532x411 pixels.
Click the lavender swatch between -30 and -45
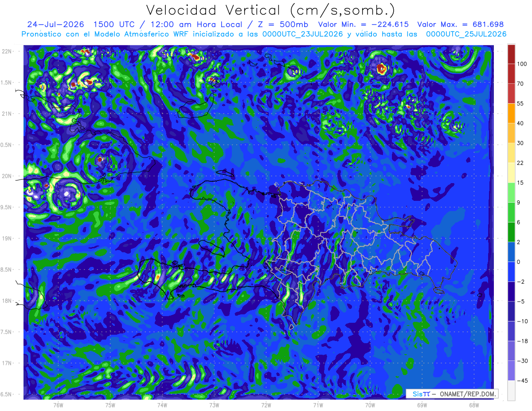pos(511,371)
